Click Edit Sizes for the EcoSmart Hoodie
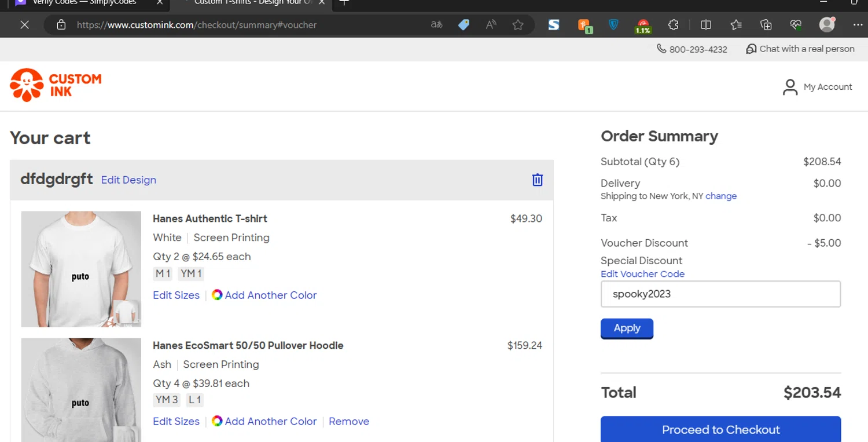The width and height of the screenshot is (868, 442). (x=176, y=421)
